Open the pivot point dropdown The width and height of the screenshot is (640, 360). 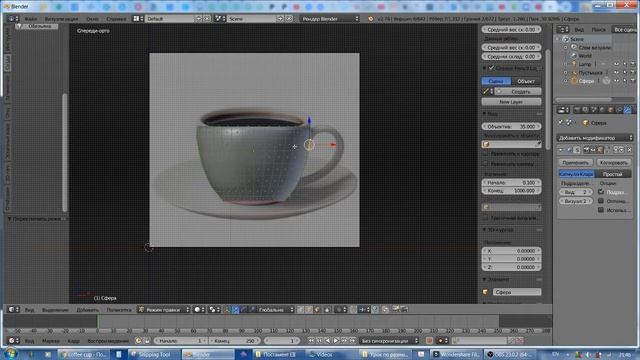pyautogui.click(x=214, y=310)
